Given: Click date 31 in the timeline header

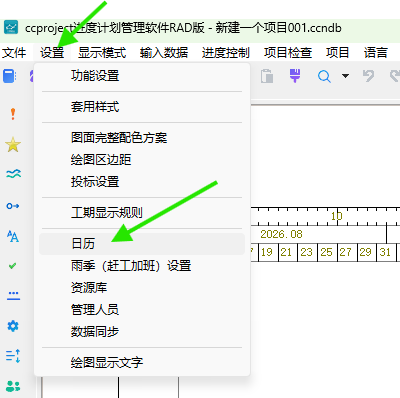Looking at the screenshot, I should (x=385, y=252).
